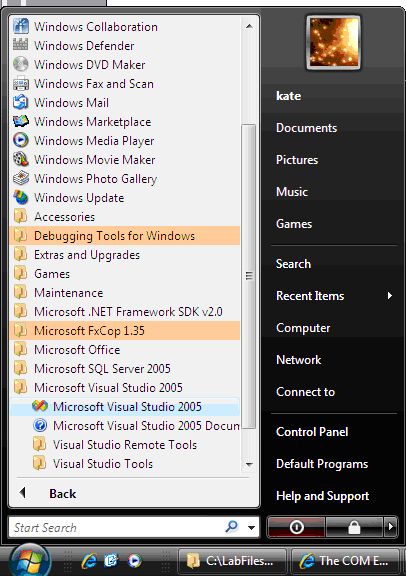
Task: Switch to The COM E... taskbar window
Action: [x=345, y=561]
